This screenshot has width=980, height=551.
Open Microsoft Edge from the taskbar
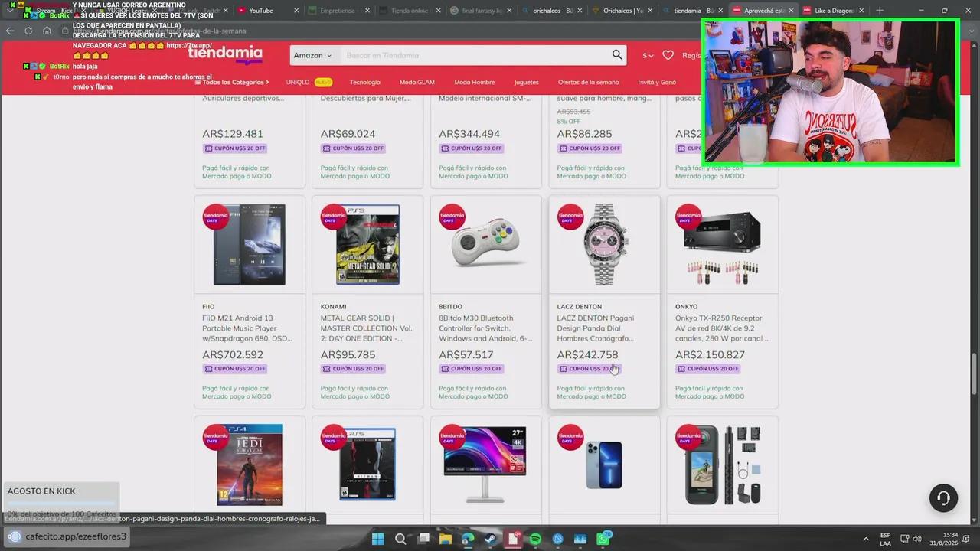[x=468, y=539]
